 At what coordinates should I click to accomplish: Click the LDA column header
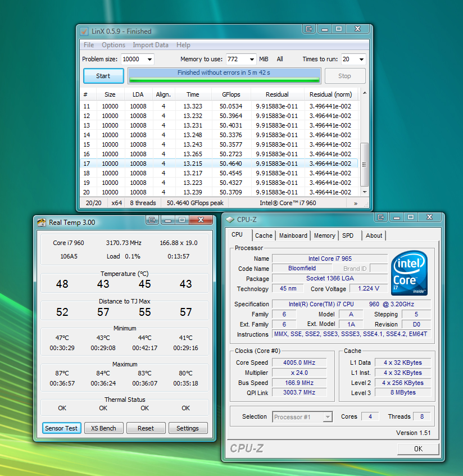[138, 94]
